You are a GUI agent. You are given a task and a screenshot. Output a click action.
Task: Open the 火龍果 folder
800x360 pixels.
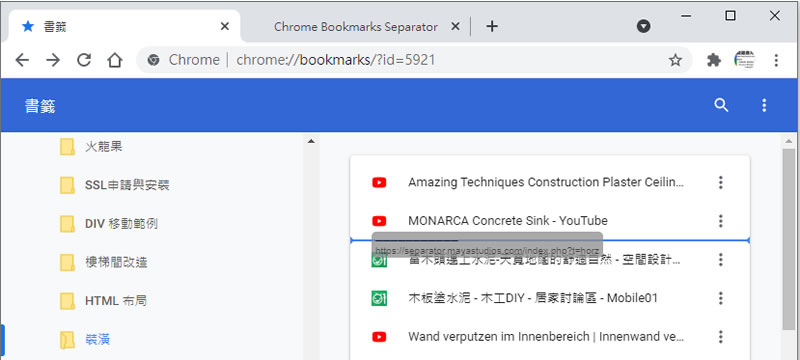click(x=104, y=147)
